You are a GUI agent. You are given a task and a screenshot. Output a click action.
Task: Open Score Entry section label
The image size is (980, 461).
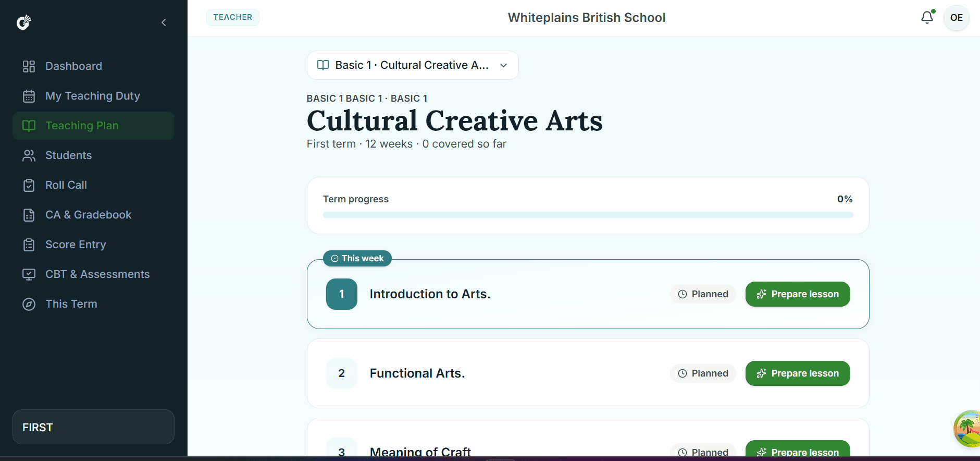click(x=76, y=245)
